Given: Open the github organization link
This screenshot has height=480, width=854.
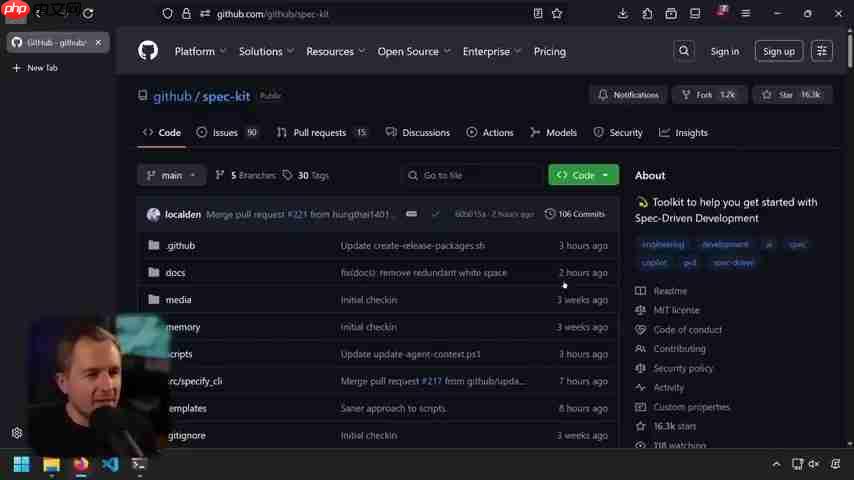Looking at the screenshot, I should (172, 96).
